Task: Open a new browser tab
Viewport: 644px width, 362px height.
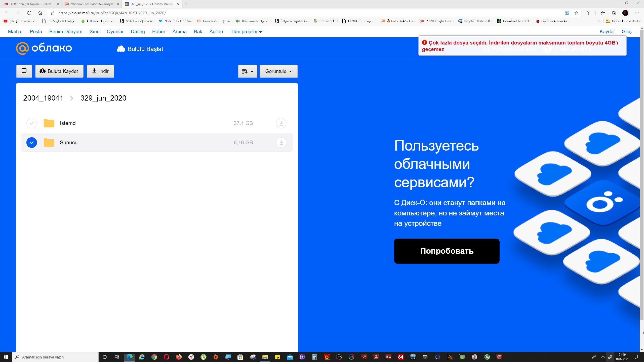Action: [186, 4]
